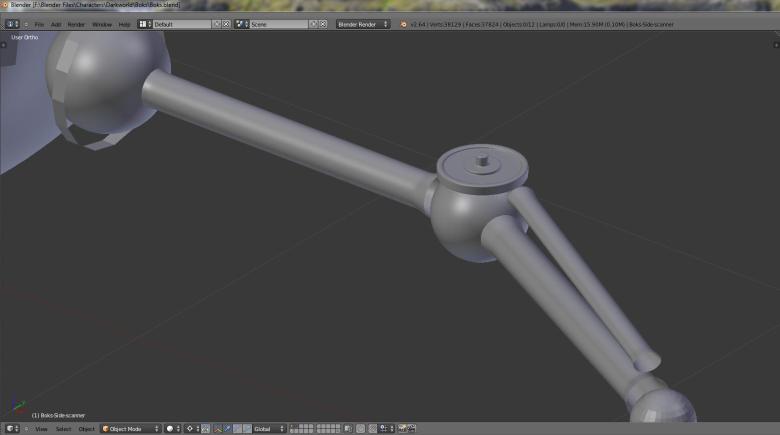
Task: Expand the Blender Render engine dropdown
Action: point(362,24)
